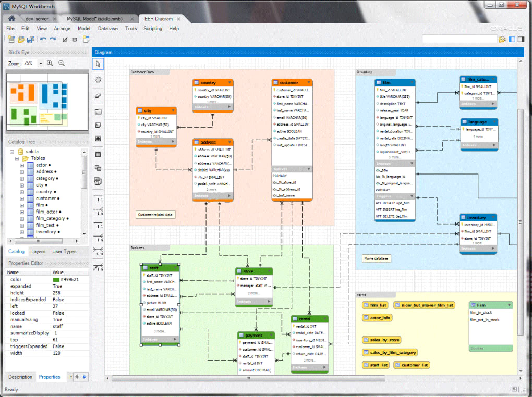Open the Scripting menu
The height and width of the screenshot is (397, 532).
coord(153,29)
